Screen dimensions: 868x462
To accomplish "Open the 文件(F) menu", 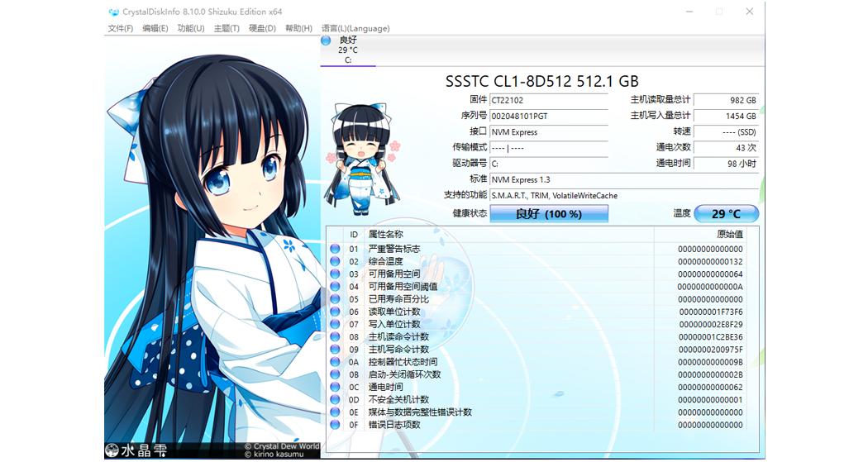I will pos(120,28).
